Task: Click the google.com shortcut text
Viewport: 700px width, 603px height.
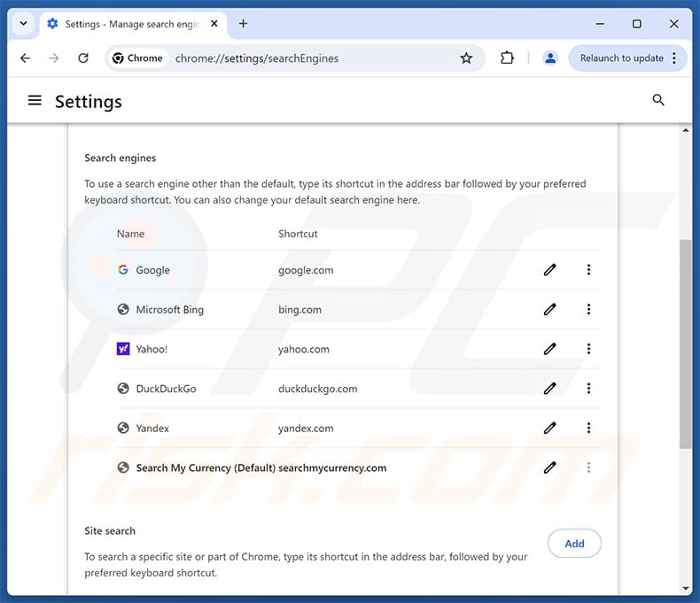Action: coord(306,270)
